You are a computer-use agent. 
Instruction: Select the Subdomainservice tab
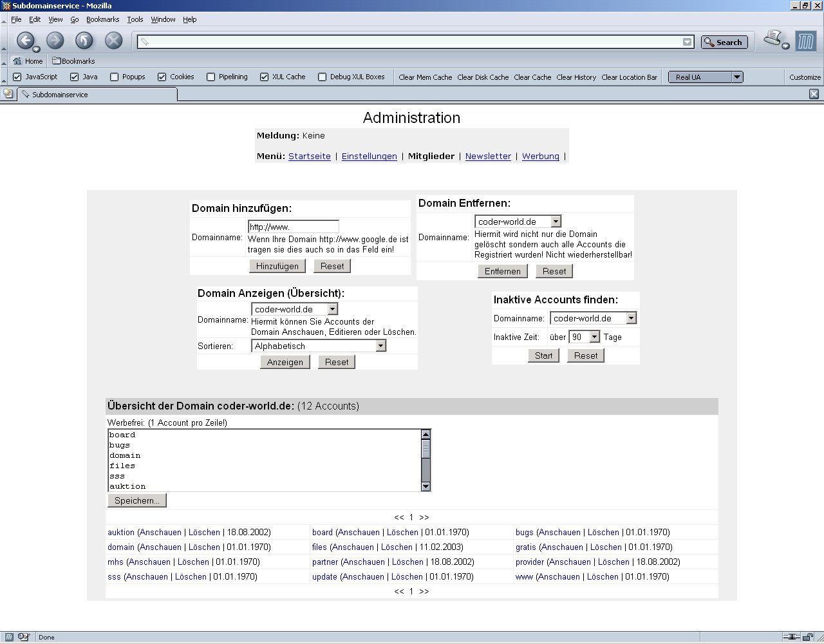pyautogui.click(x=97, y=94)
